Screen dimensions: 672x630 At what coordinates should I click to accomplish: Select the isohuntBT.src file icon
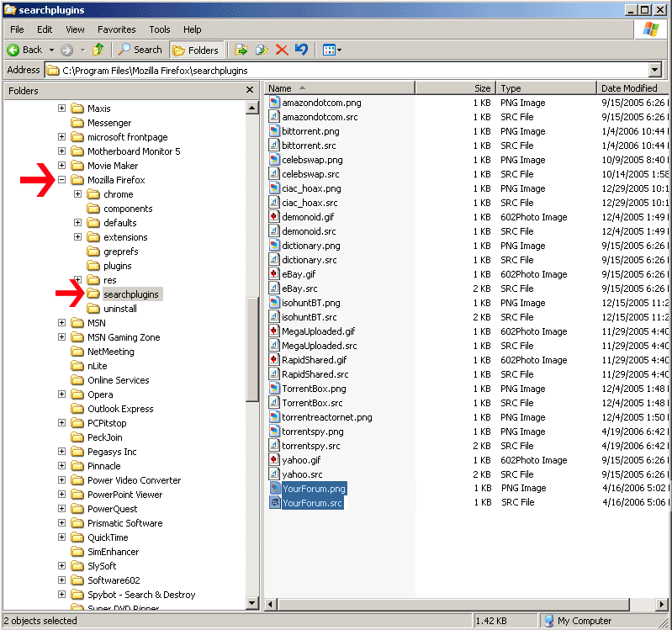click(274, 317)
